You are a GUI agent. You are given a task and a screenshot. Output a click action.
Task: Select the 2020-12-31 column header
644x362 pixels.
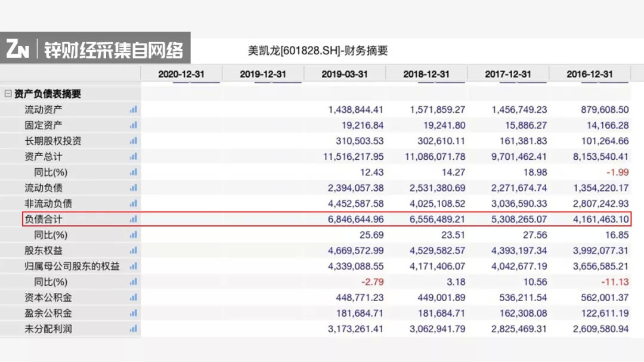pos(181,74)
